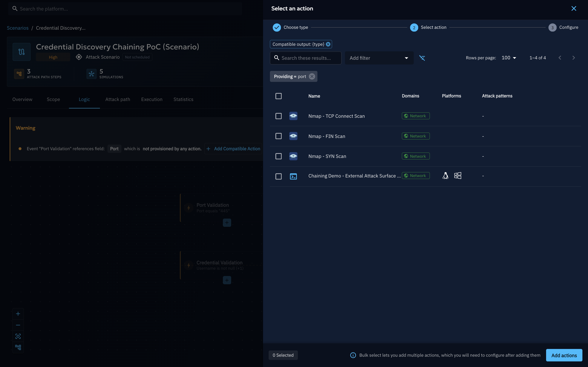Click the Not scheduled status badge

point(137,57)
